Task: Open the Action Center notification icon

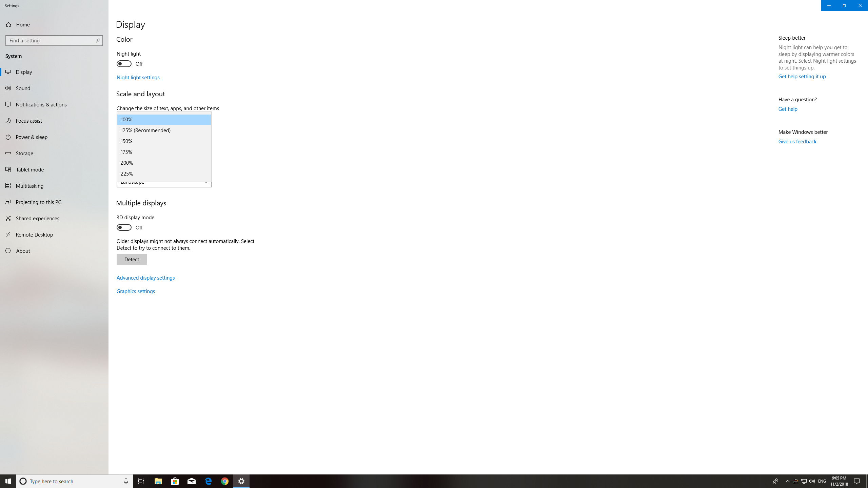Action: [x=857, y=481]
